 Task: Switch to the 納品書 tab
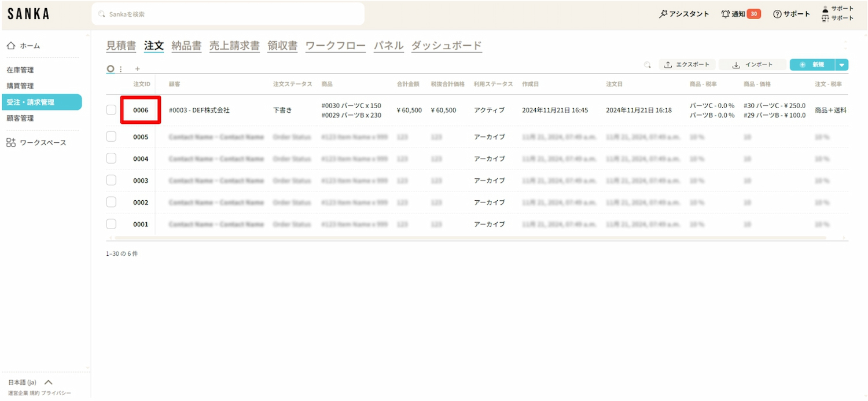[186, 46]
